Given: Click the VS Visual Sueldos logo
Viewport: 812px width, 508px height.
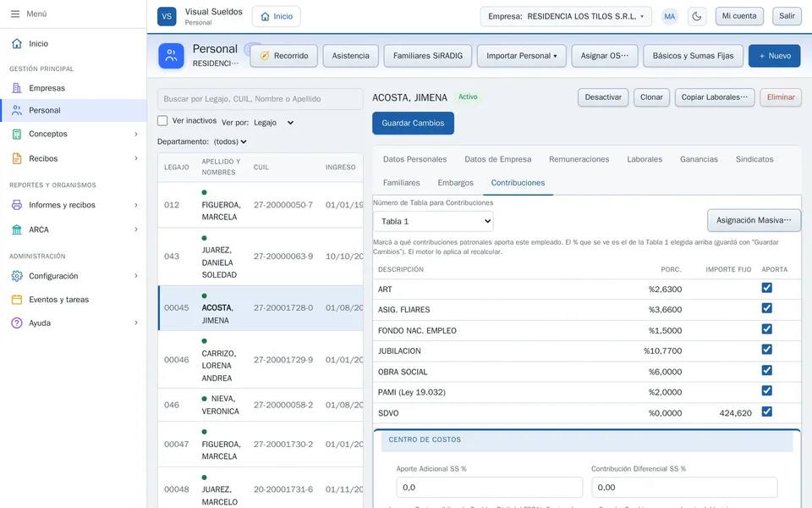Looking at the screenshot, I should coord(167,17).
